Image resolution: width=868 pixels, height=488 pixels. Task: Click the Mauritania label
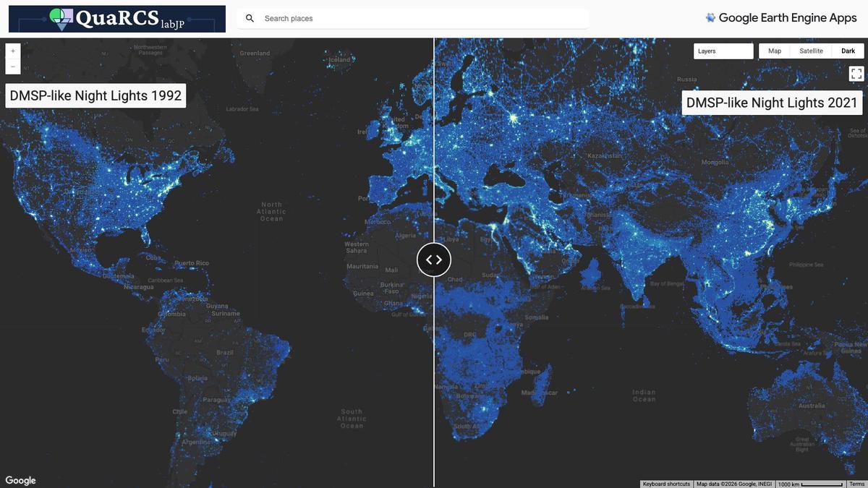362,266
